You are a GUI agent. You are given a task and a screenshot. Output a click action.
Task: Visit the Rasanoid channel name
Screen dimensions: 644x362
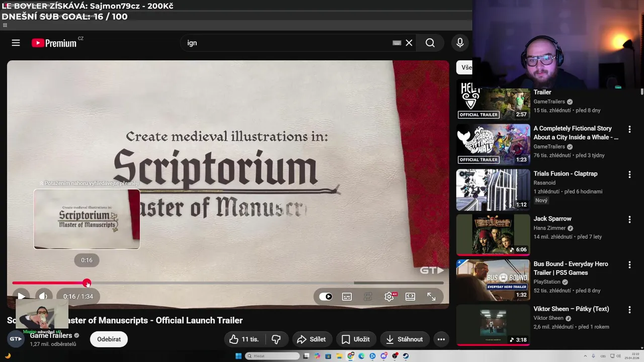[544, 183]
